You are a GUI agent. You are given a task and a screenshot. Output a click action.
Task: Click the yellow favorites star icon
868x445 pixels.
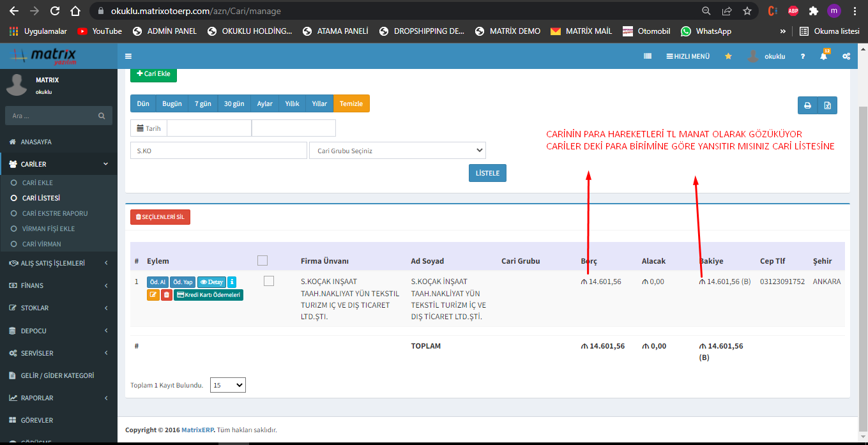pyautogui.click(x=728, y=56)
